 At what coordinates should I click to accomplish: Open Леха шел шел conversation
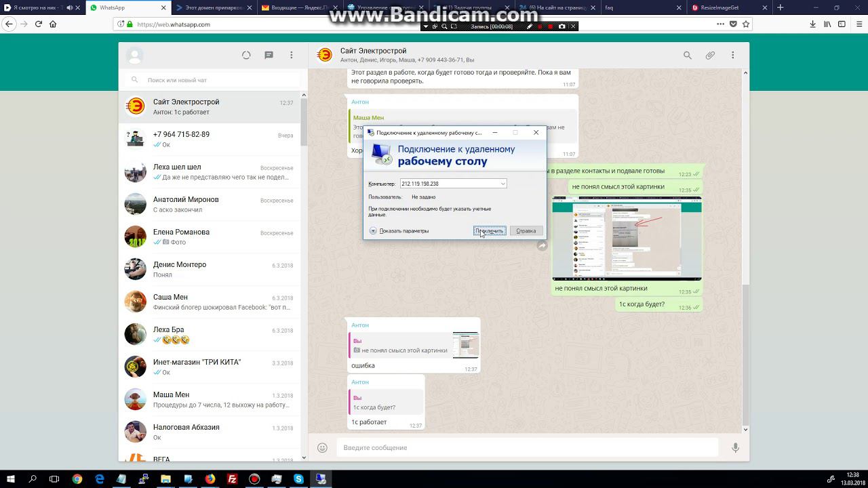pyautogui.click(x=210, y=172)
